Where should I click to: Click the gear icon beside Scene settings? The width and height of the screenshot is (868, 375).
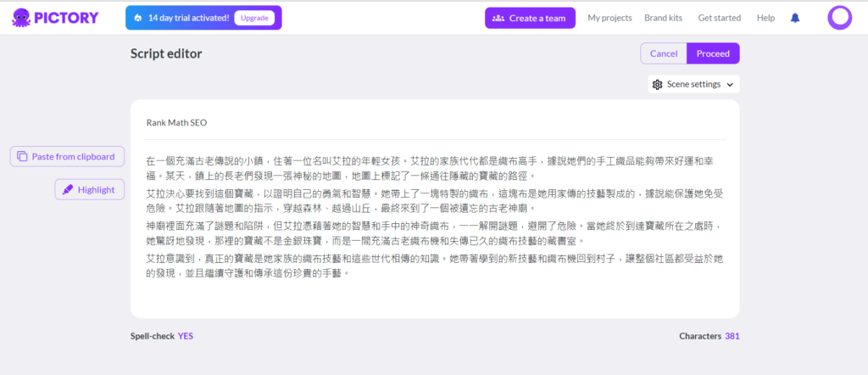click(x=658, y=85)
